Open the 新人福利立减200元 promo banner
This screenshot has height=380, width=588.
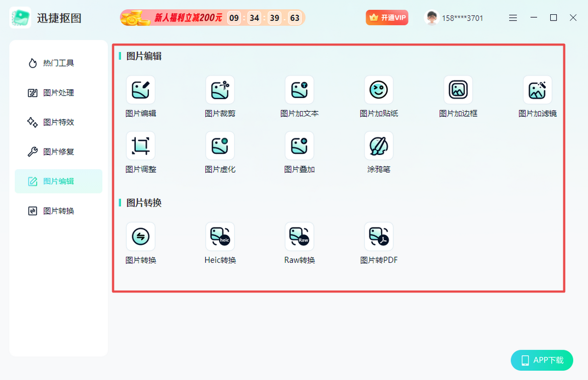(x=213, y=18)
